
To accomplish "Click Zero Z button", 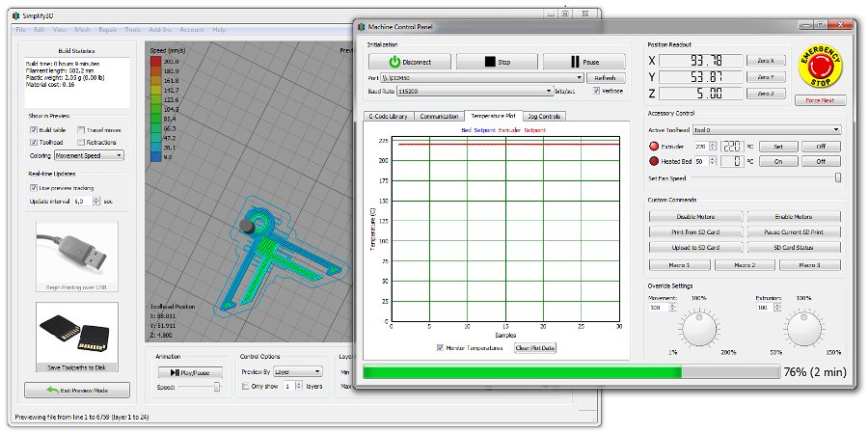I will click(766, 94).
